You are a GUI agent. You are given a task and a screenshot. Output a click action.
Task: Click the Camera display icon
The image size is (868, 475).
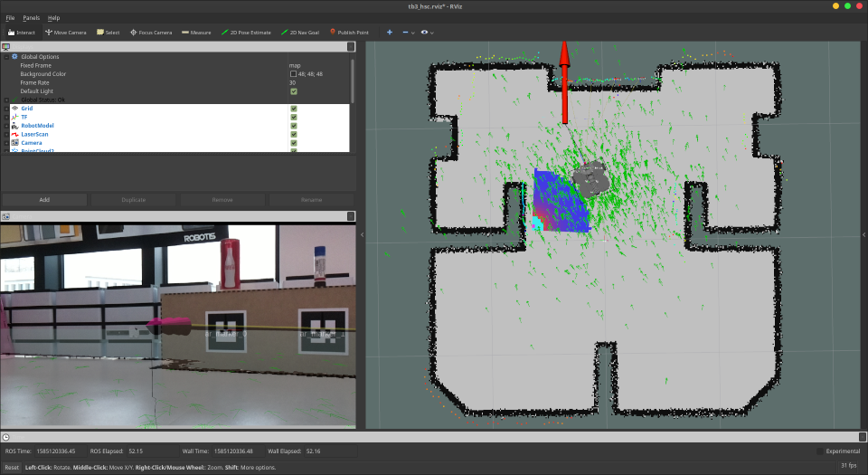tap(15, 143)
